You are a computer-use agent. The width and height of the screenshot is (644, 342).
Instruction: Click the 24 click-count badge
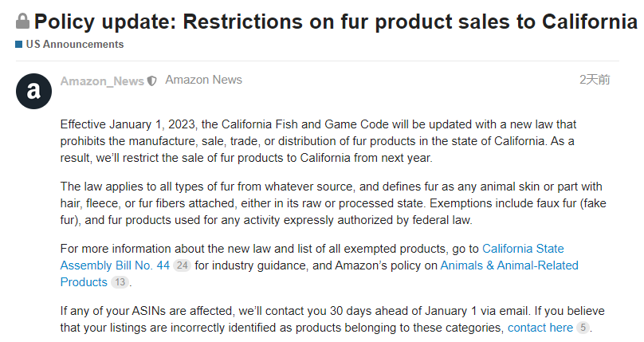point(182,265)
